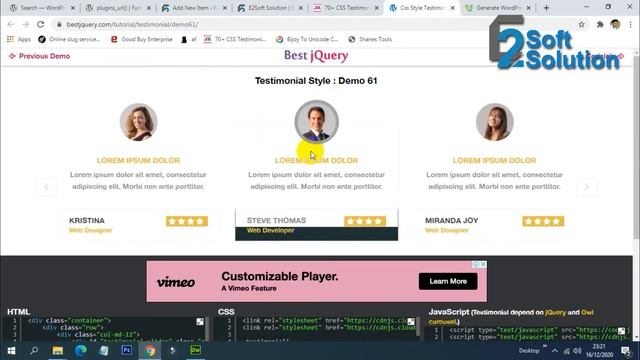Image resolution: width=640 pixels, height=360 pixels.
Task: Click the carousel previous arrow
Action: pyautogui.click(x=46, y=187)
